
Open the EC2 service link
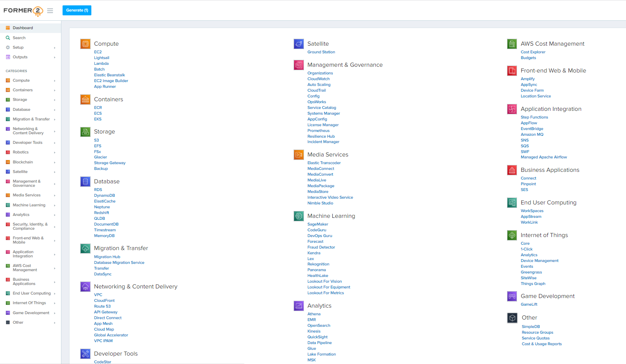[x=98, y=52]
